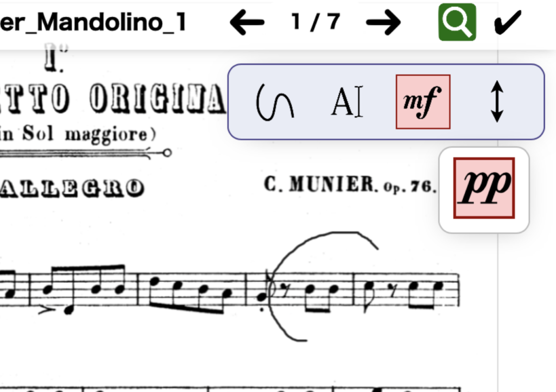This screenshot has width=556, height=392.
Task: Click the Mandolino_1 file title
Action: 93,22
